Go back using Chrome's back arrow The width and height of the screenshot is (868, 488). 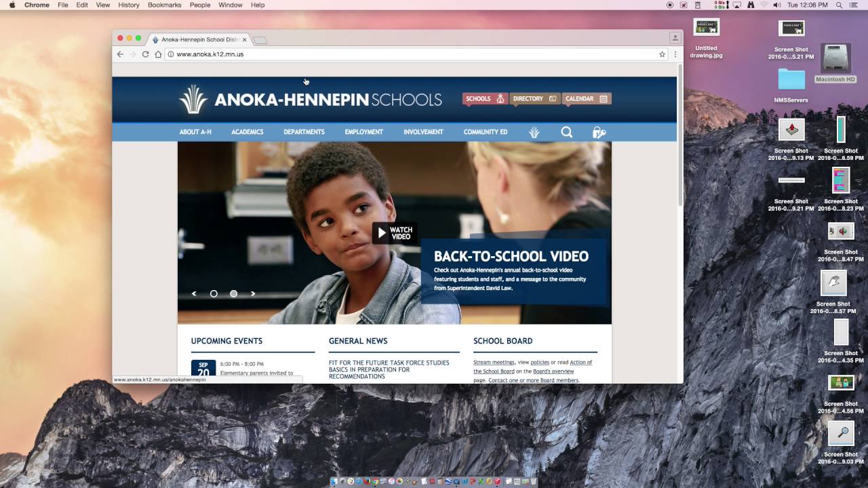120,54
